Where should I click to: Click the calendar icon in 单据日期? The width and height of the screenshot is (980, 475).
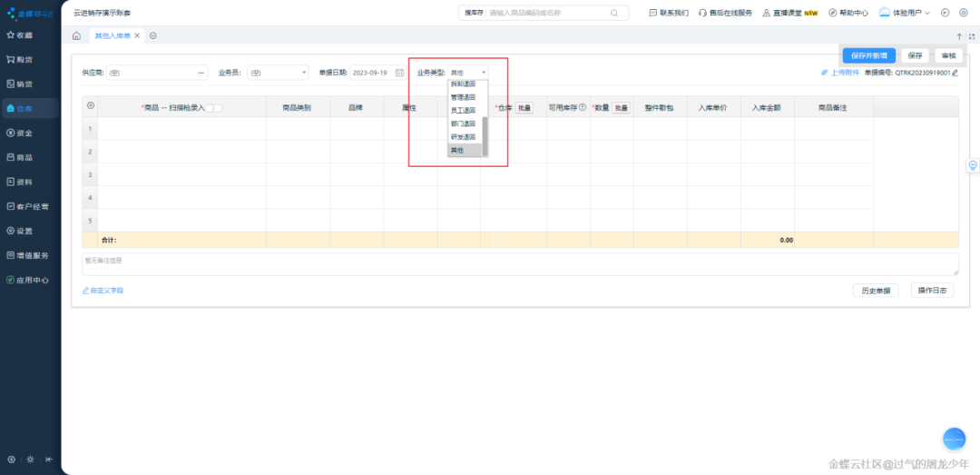(399, 73)
